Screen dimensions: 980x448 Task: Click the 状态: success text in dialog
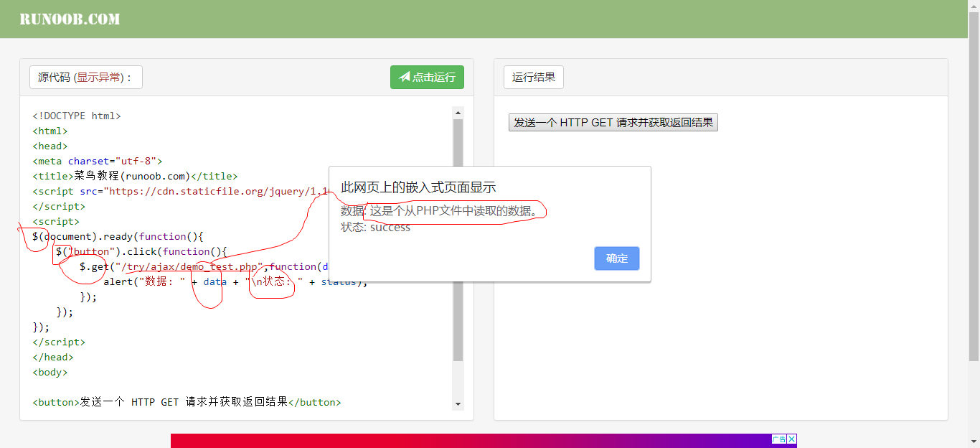[x=375, y=227]
